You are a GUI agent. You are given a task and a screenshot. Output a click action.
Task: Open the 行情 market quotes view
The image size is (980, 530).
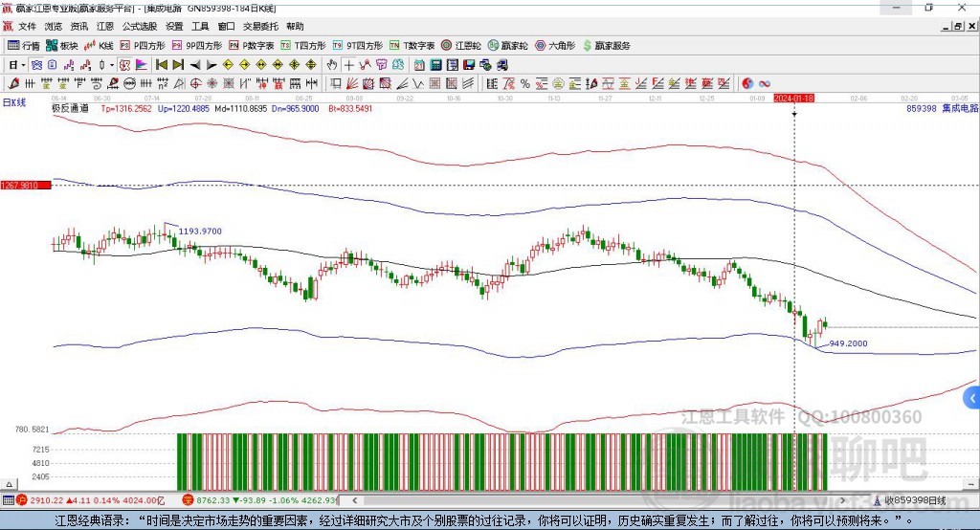pos(24,45)
